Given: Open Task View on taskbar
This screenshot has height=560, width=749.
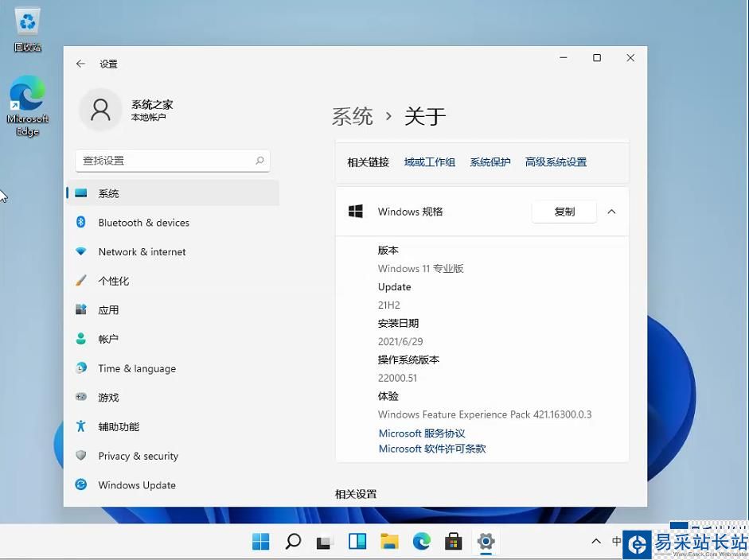Looking at the screenshot, I should tap(324, 542).
